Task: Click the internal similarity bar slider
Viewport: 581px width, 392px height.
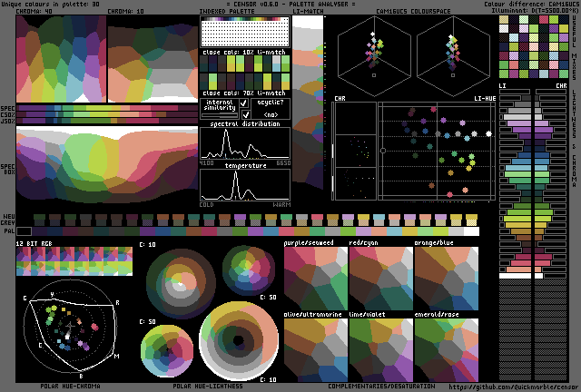Action: (x=220, y=115)
